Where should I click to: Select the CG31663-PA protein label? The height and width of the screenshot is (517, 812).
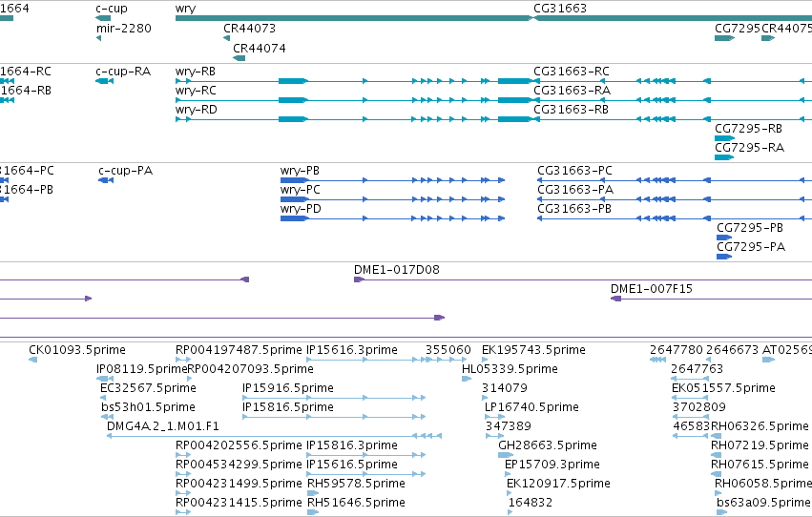575,190
